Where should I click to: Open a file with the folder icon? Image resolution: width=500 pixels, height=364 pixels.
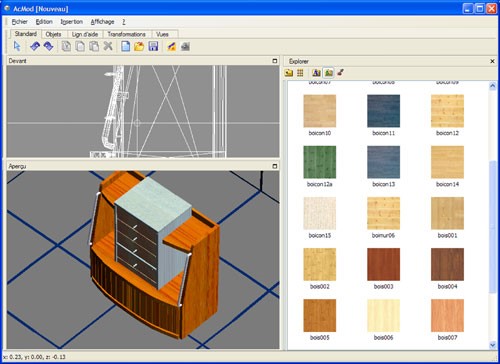[x=139, y=46]
